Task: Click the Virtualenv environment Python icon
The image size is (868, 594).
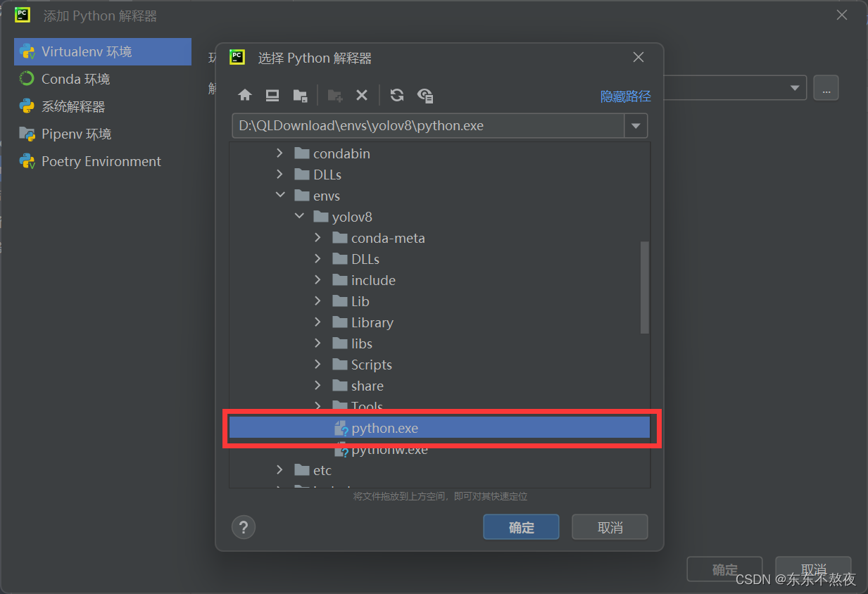Action: tap(27, 51)
